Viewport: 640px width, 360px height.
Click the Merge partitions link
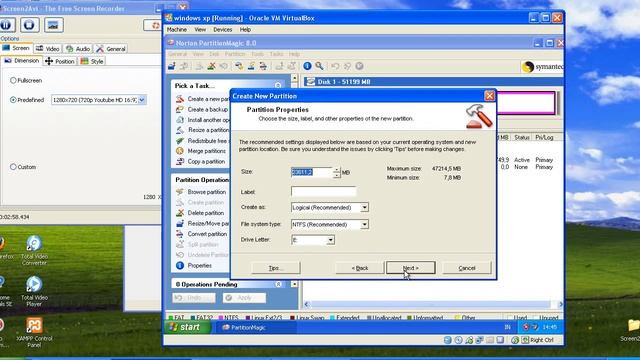pyautogui.click(x=207, y=151)
